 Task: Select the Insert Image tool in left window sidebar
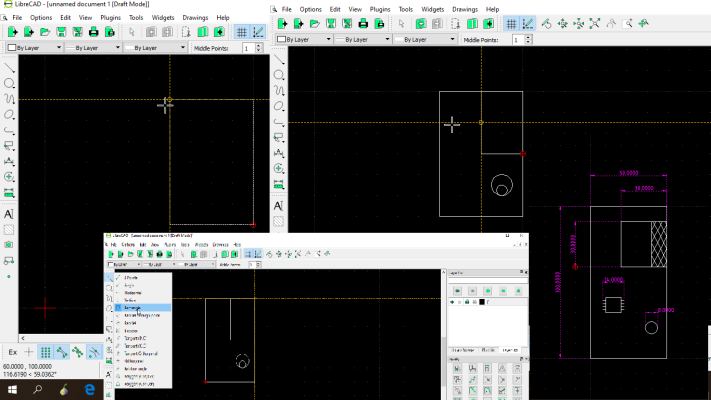(9, 245)
